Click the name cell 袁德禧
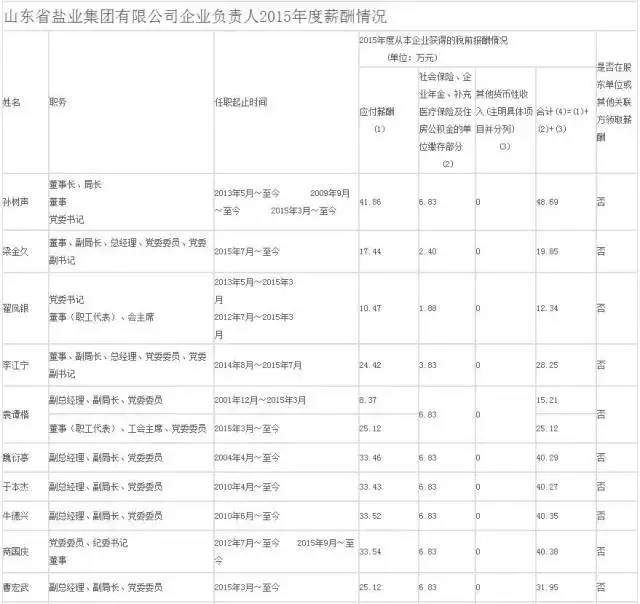 pos(16,414)
